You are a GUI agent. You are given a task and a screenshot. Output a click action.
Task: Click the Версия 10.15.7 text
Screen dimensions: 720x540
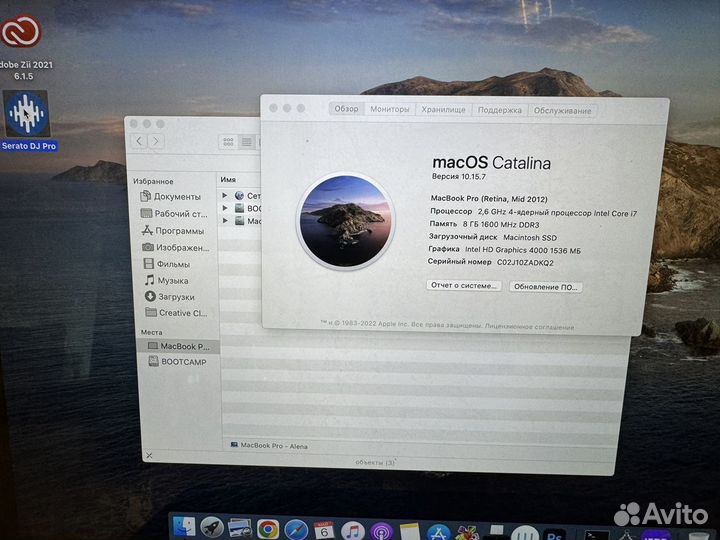[459, 176]
